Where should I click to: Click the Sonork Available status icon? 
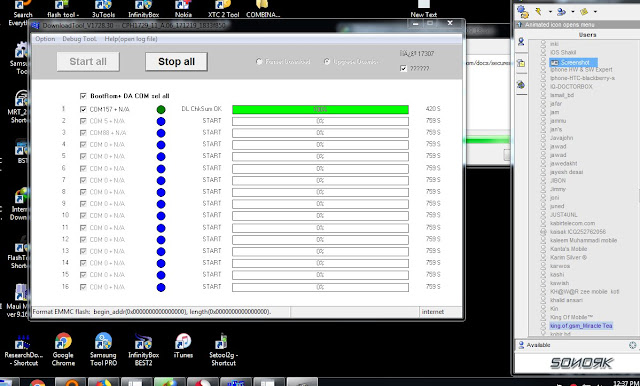pos(521,345)
